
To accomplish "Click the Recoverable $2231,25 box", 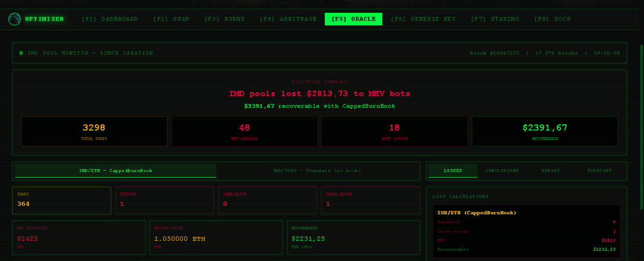I will (353, 237).
